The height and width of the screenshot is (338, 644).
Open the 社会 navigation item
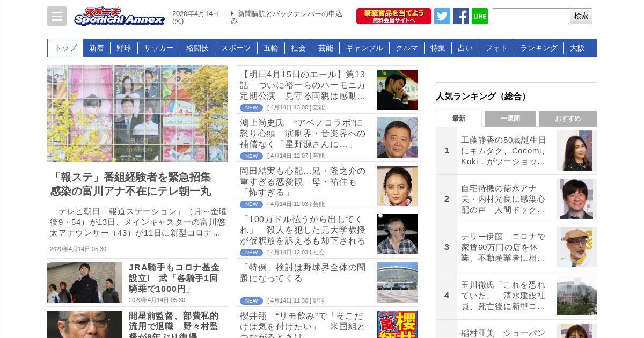tap(298, 48)
